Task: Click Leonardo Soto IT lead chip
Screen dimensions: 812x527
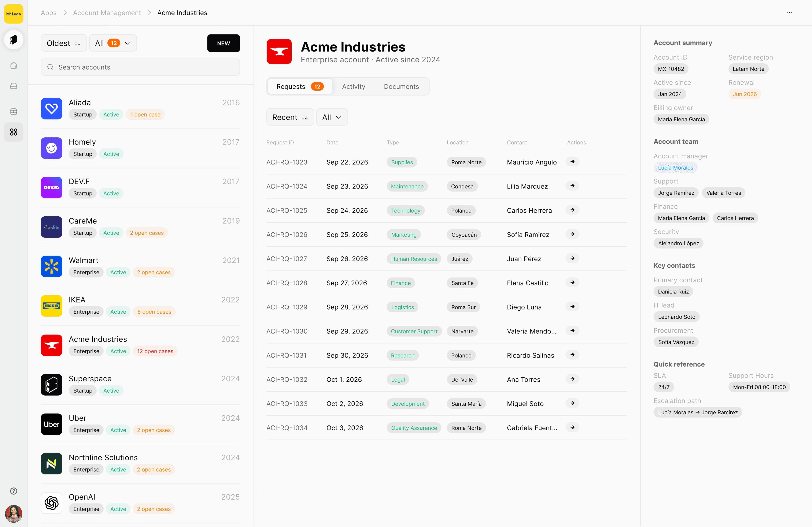Action: [676, 317]
